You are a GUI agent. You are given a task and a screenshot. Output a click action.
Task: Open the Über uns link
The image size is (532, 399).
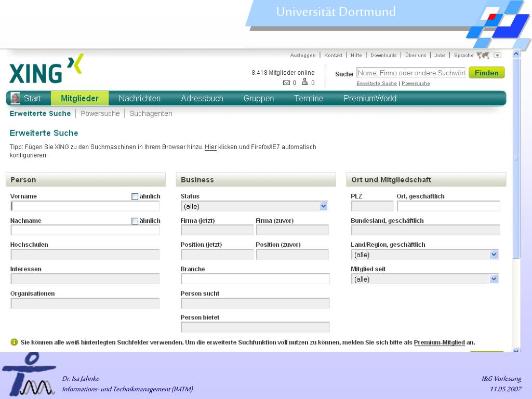click(416, 55)
